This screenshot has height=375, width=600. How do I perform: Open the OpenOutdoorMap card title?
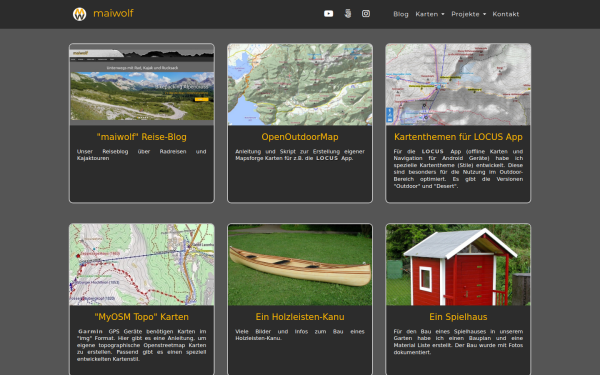(300, 137)
